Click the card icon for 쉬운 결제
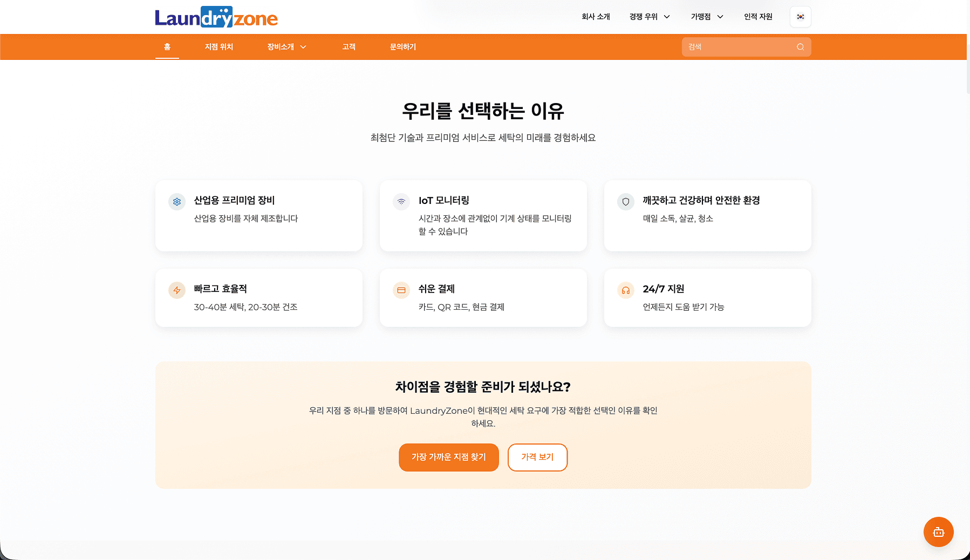 pos(401,290)
